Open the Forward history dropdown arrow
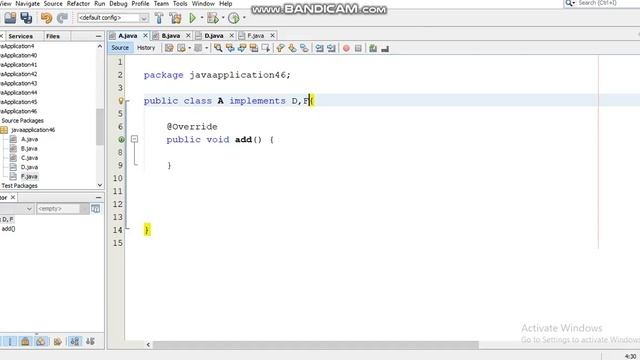 (x=207, y=48)
